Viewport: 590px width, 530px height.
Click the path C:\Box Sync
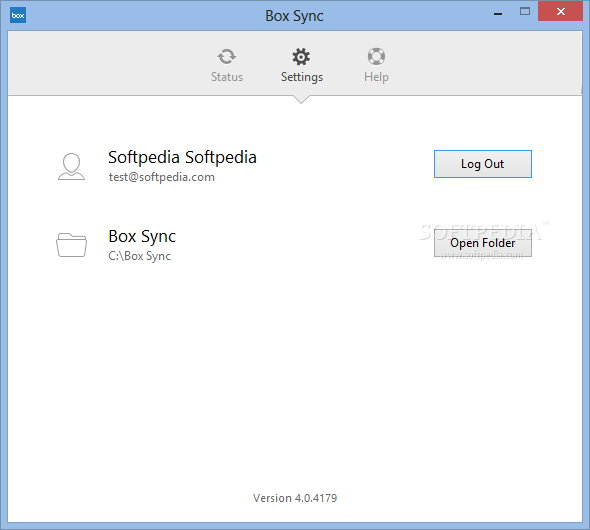(139, 256)
